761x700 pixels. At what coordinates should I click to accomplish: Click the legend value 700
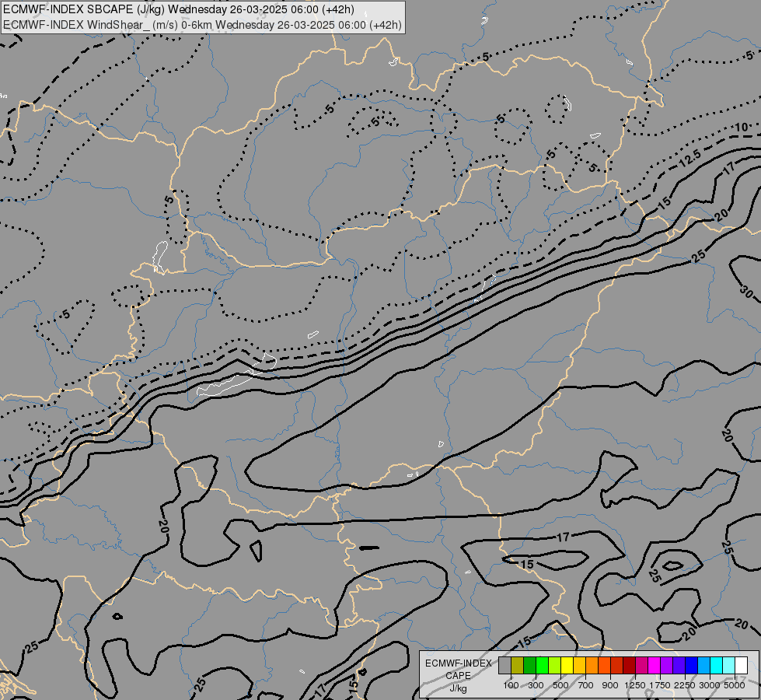[586, 685]
